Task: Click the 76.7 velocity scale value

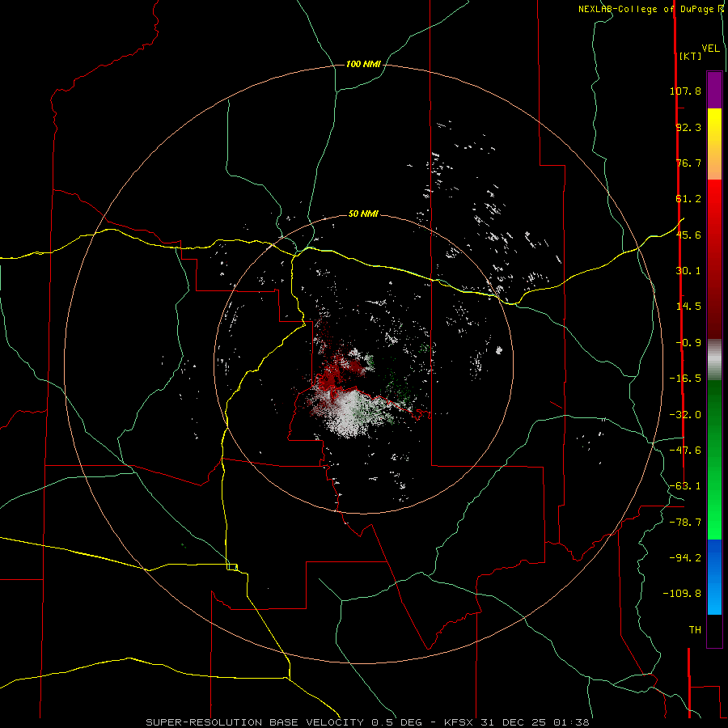Action: 688,163
